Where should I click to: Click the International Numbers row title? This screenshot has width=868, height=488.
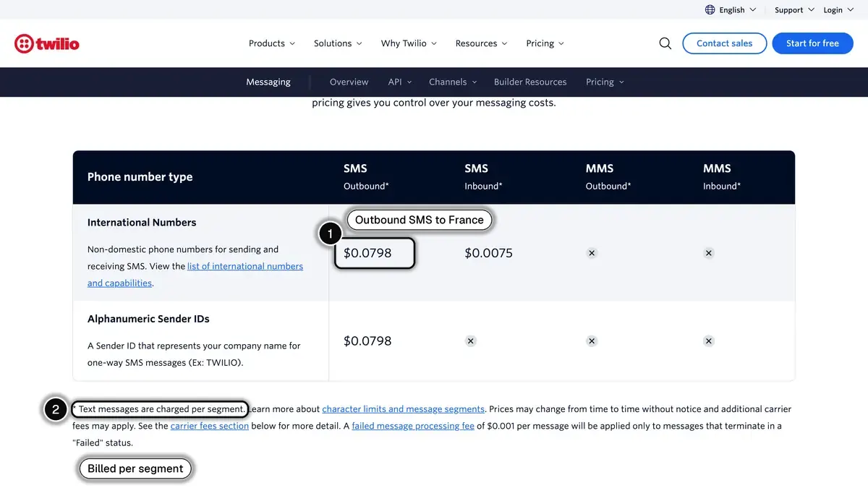142,223
